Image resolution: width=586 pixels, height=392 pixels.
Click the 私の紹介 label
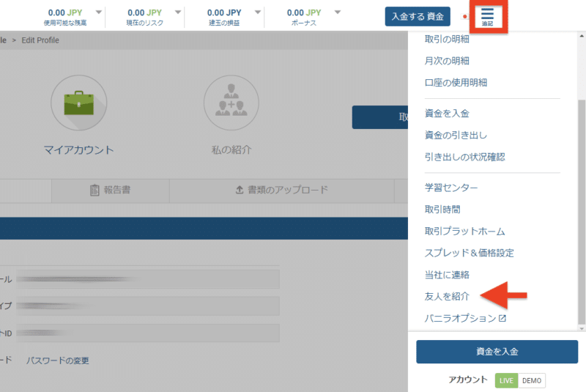pyautogui.click(x=231, y=150)
